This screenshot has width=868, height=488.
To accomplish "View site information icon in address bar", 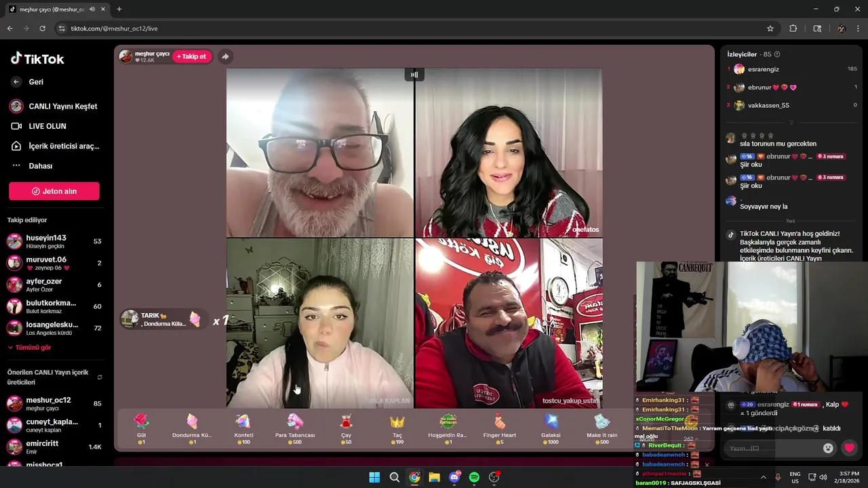I will point(62,28).
